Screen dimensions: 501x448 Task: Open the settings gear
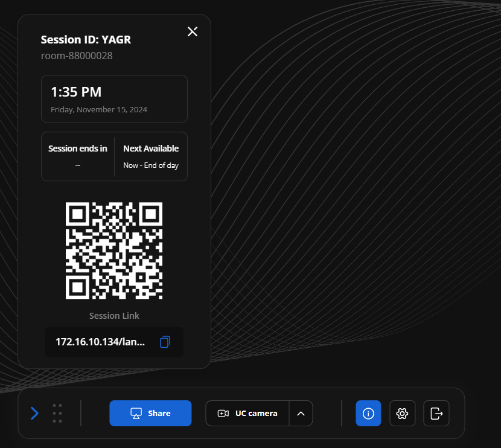(x=402, y=414)
